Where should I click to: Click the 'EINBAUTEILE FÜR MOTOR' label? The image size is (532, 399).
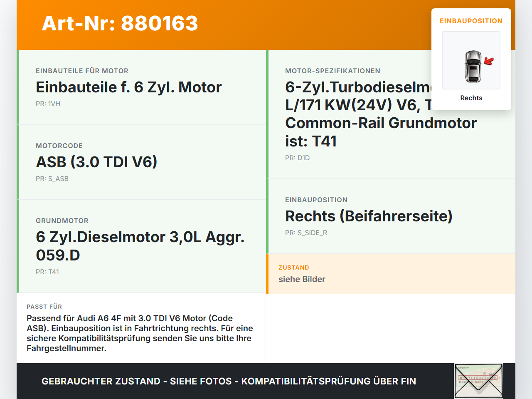(x=82, y=71)
